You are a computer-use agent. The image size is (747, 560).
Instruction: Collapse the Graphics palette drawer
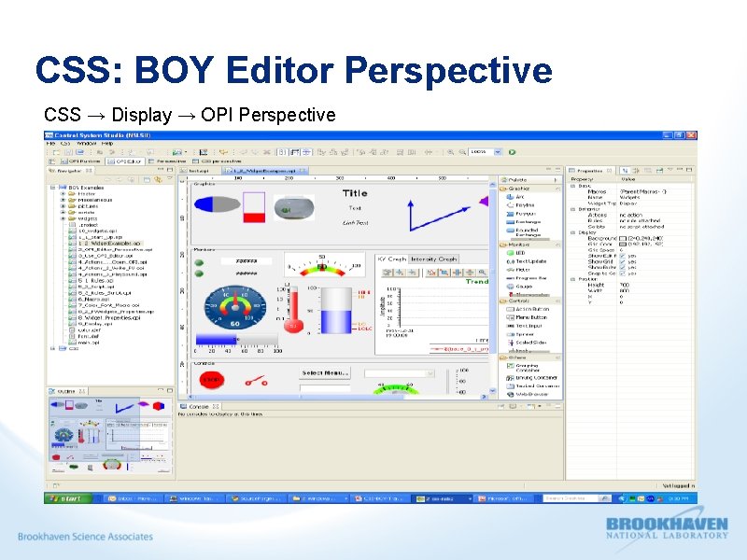click(x=557, y=189)
